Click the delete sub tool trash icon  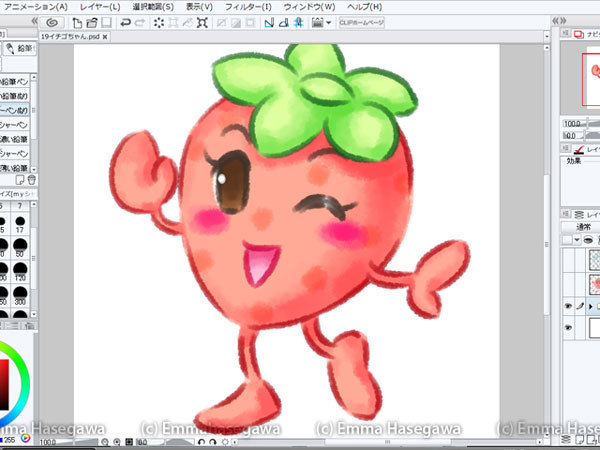31,180
